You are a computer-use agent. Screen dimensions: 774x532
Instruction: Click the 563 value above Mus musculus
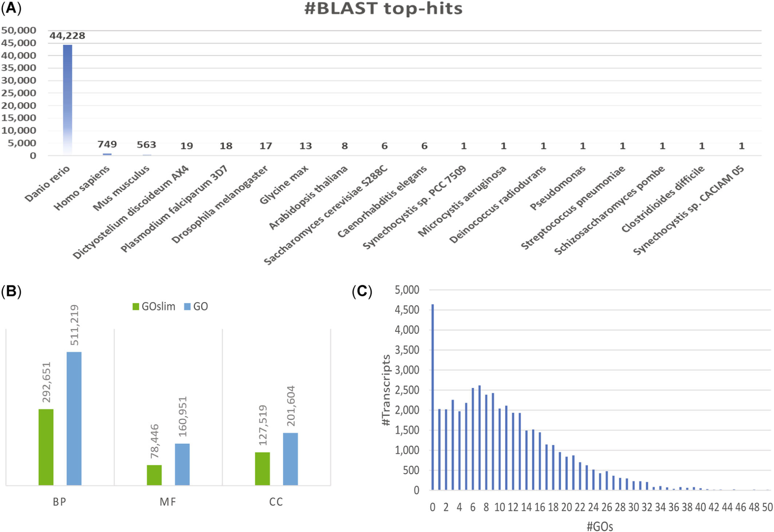point(147,145)
